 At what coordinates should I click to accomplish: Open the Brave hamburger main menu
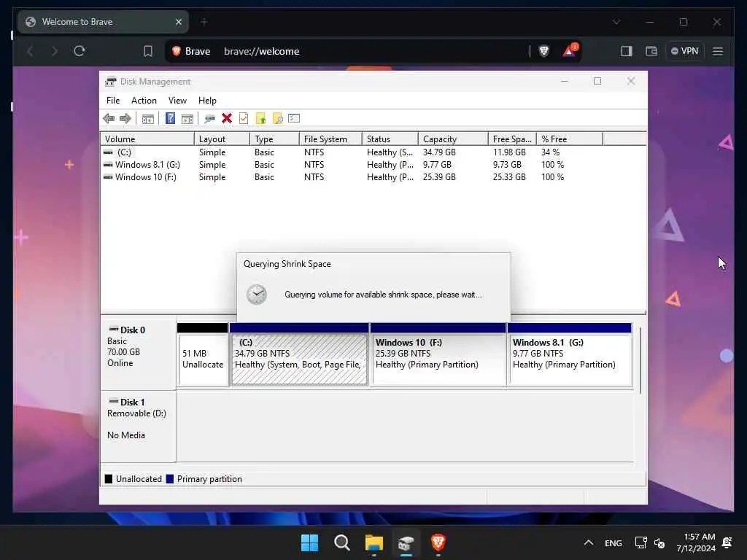[718, 51]
